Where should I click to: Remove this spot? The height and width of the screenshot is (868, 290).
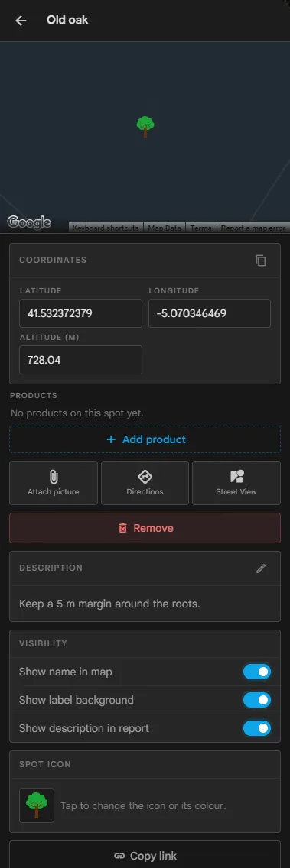(x=145, y=528)
